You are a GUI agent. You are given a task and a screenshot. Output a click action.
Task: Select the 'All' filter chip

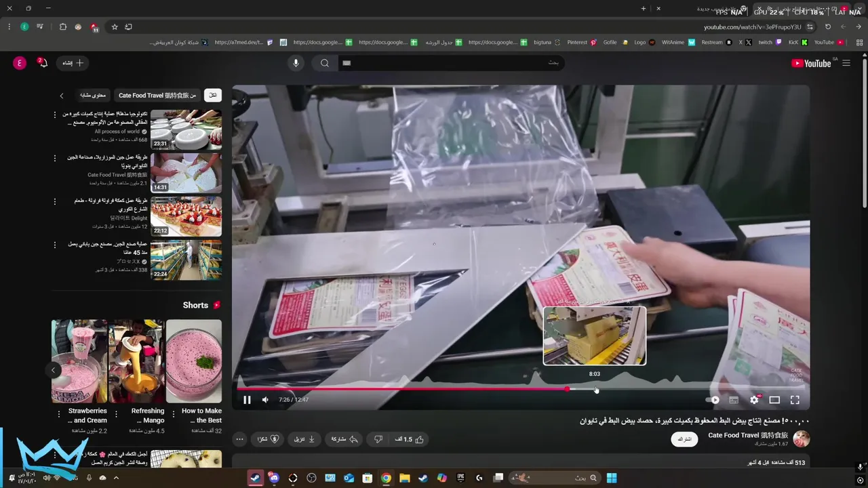[213, 96]
